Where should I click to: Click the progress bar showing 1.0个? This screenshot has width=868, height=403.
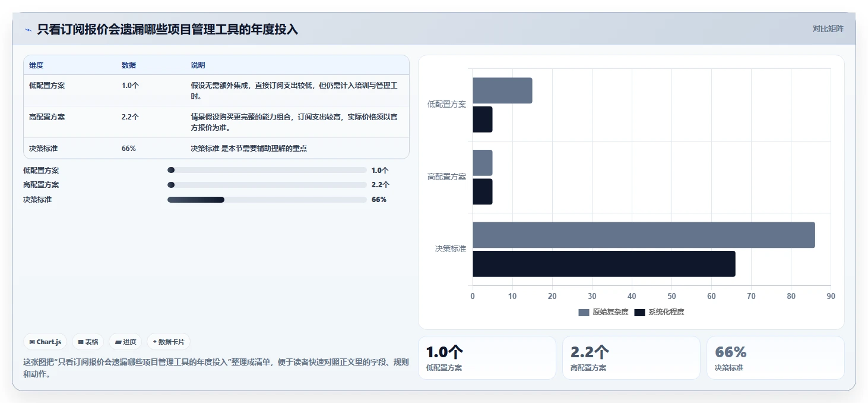click(267, 170)
